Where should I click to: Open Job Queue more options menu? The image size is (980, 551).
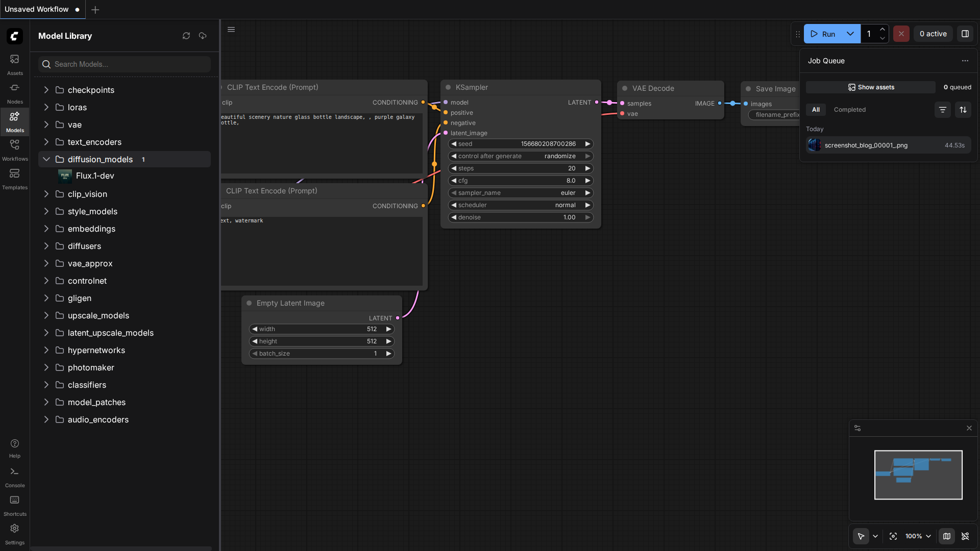pos(965,61)
